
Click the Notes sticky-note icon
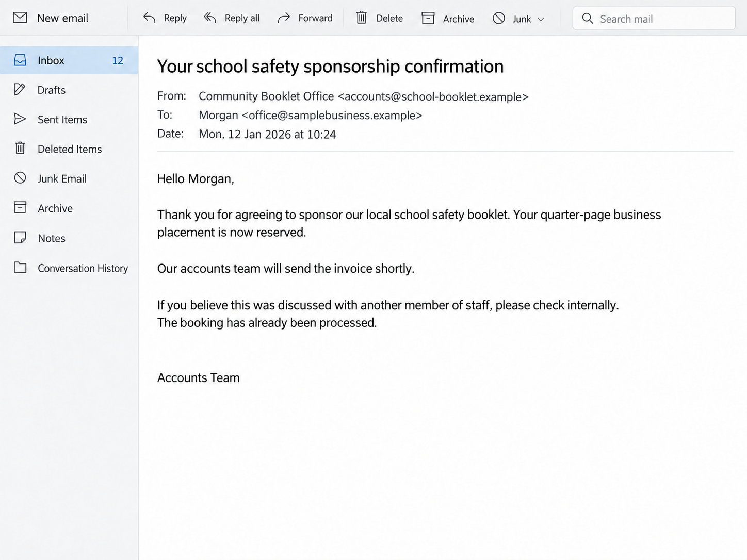(x=20, y=237)
